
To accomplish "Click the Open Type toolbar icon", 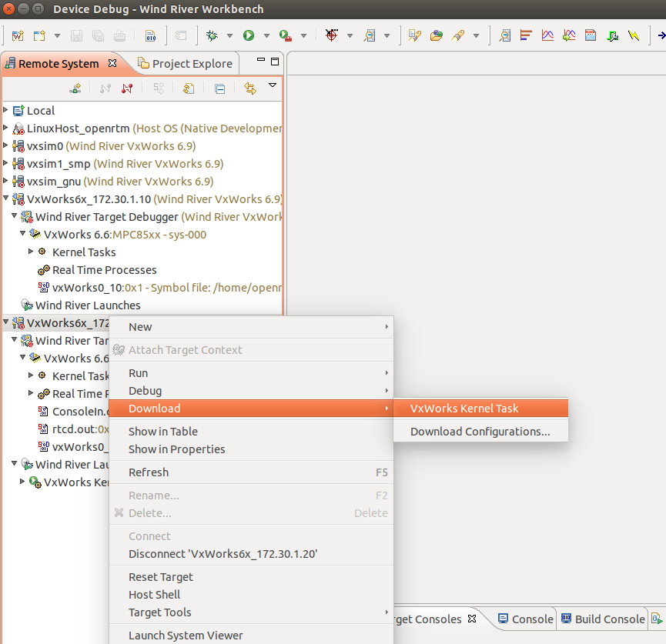I will 414,35.
